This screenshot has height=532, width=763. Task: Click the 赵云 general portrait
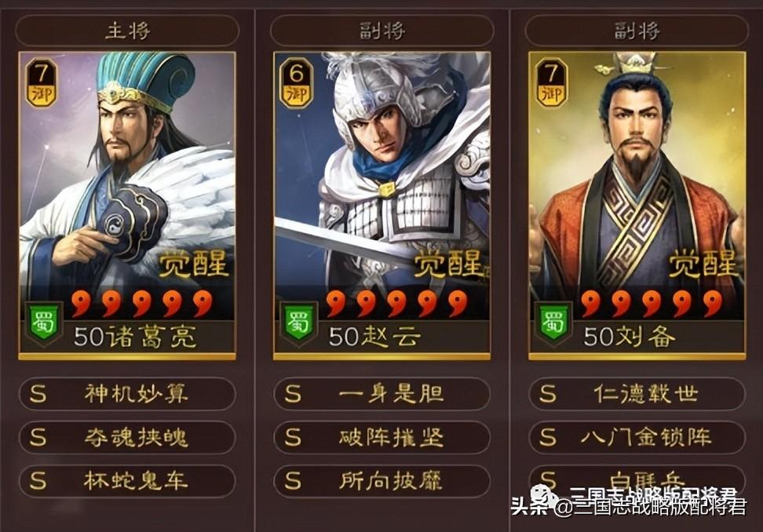point(382,206)
